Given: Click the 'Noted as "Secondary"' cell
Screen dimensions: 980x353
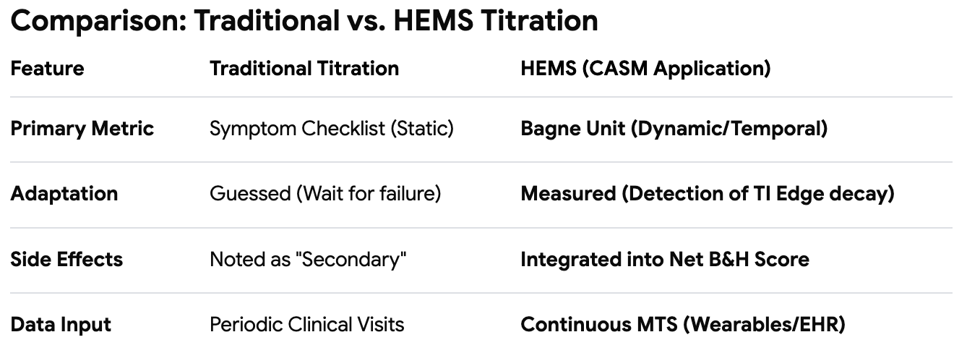Looking at the screenshot, I should (x=309, y=259).
